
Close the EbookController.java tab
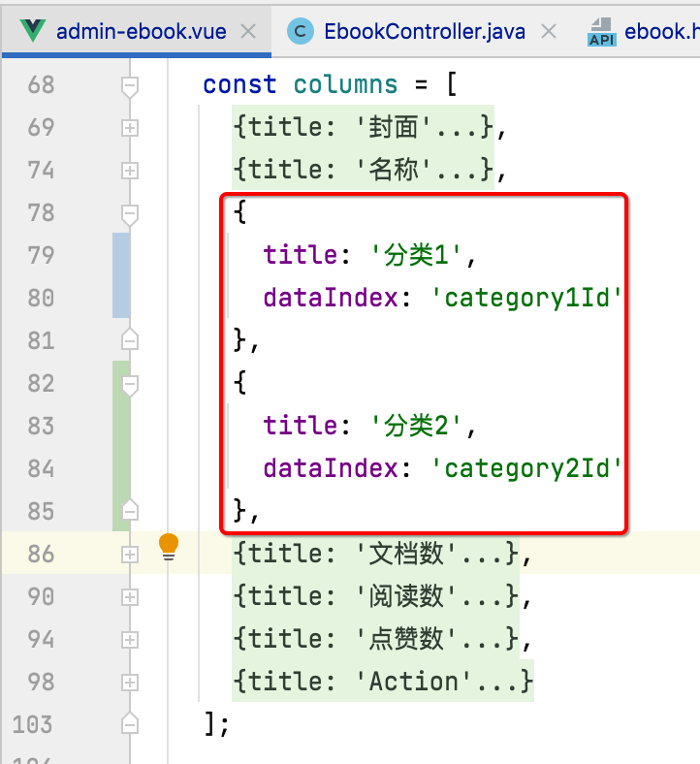coord(549,32)
